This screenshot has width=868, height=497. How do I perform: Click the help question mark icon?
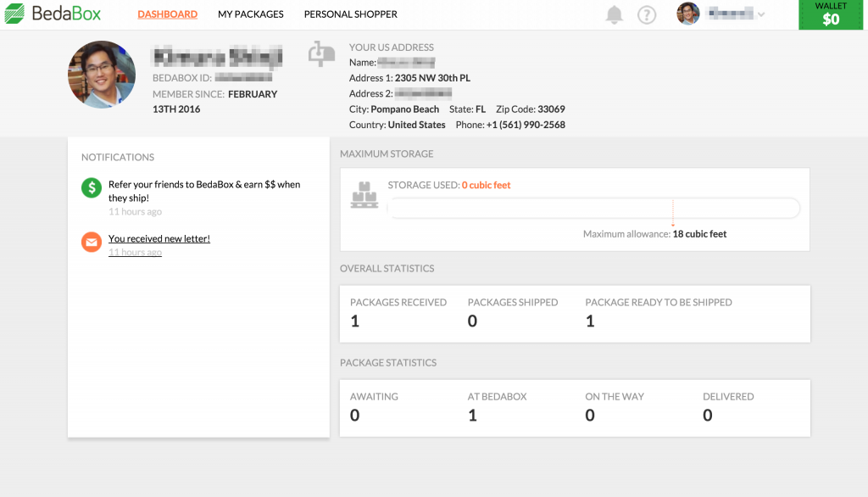(647, 14)
